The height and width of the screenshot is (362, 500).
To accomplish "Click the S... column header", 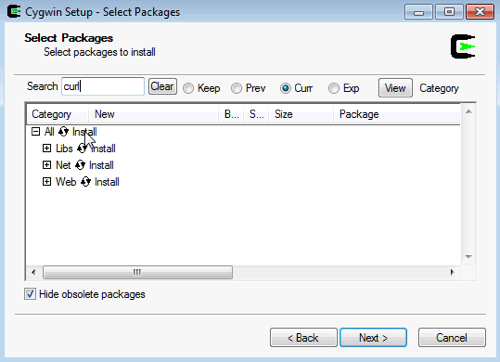I will [x=256, y=114].
